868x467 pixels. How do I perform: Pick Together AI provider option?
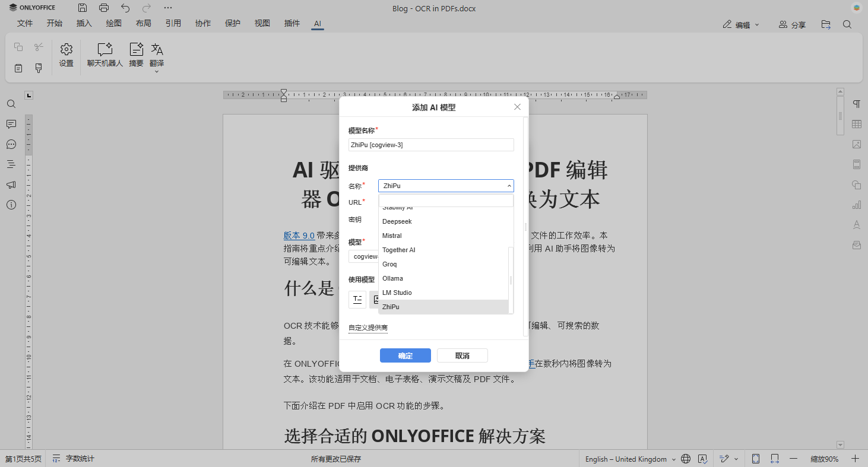(x=443, y=250)
